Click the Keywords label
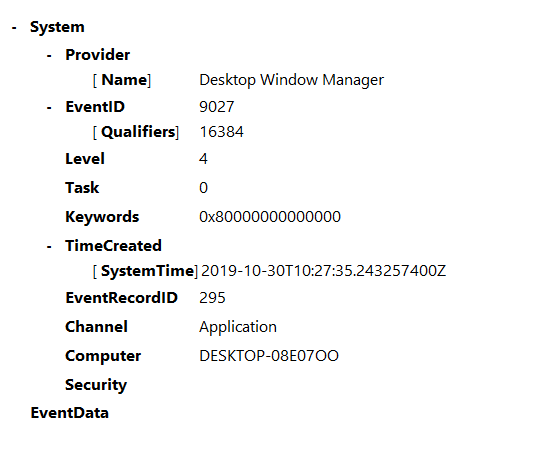Viewport: 551px width, 460px height. click(102, 217)
